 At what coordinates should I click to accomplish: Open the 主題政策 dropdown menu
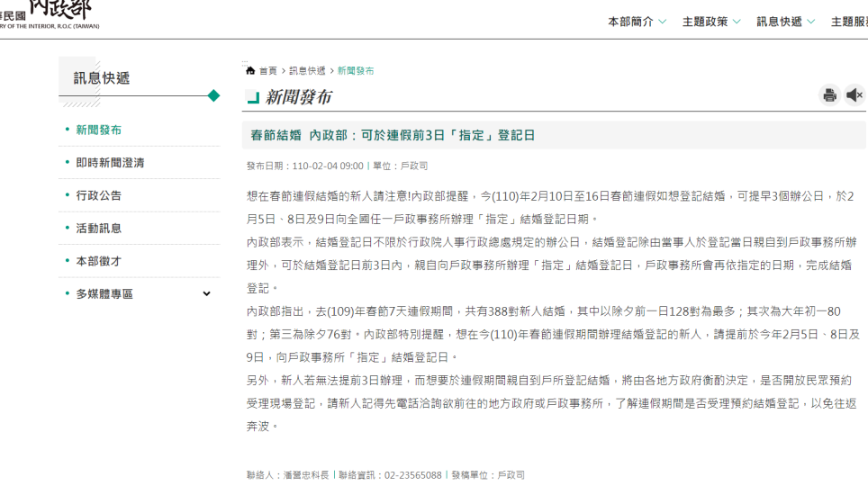pos(711,22)
